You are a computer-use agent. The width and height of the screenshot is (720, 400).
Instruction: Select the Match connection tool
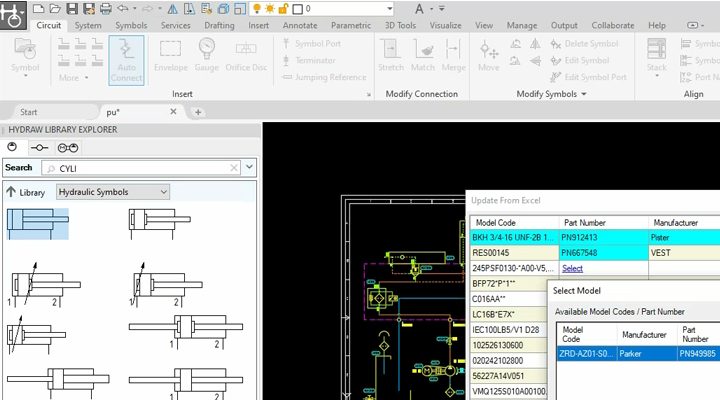coord(422,56)
